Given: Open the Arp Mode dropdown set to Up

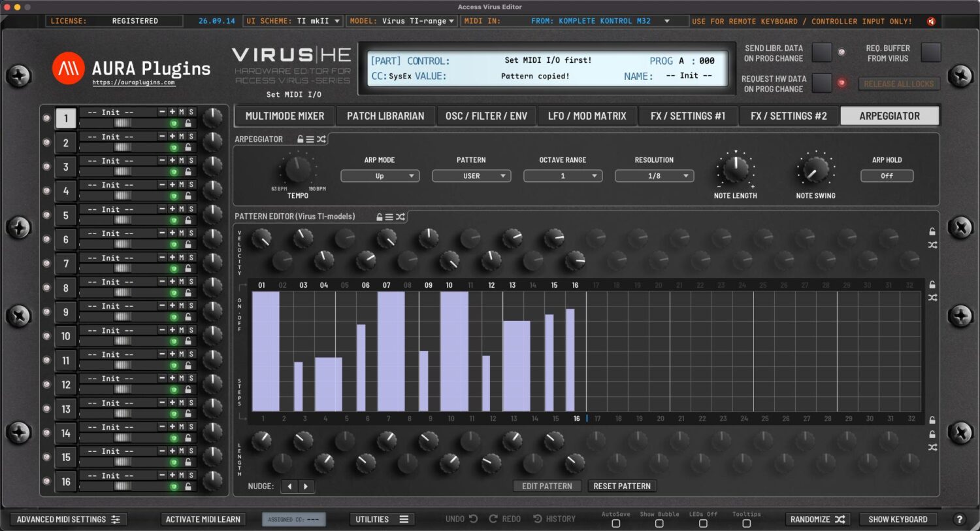Looking at the screenshot, I should pos(380,176).
